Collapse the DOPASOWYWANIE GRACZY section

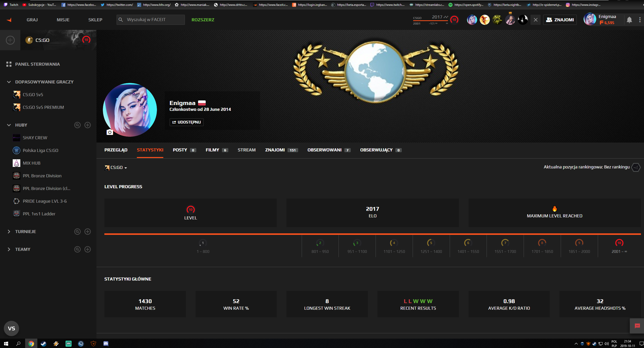point(9,82)
